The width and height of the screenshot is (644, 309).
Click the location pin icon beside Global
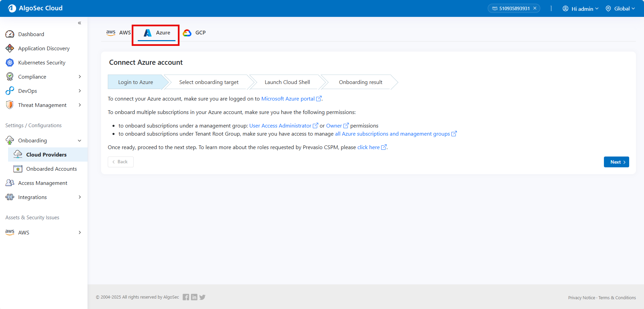pyautogui.click(x=608, y=8)
